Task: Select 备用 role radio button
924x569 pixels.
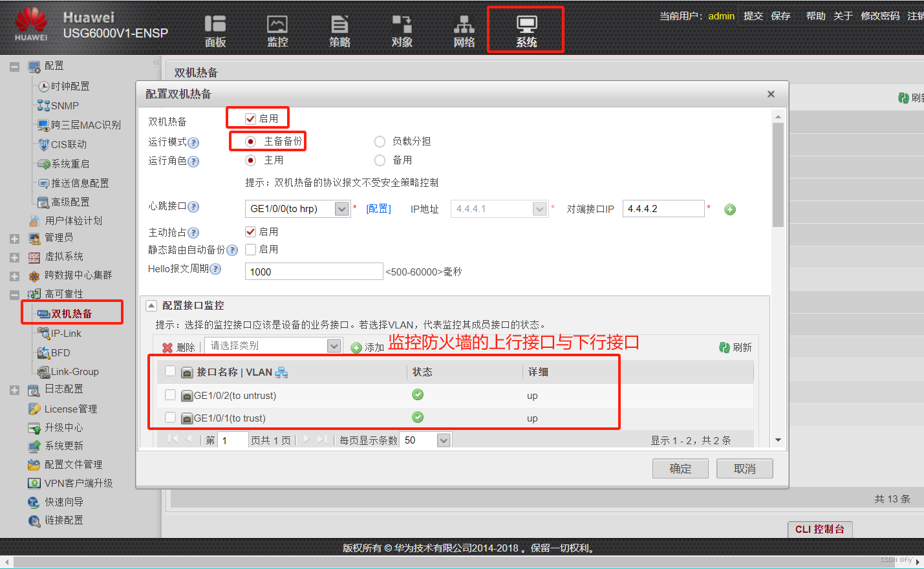Action: coord(380,160)
